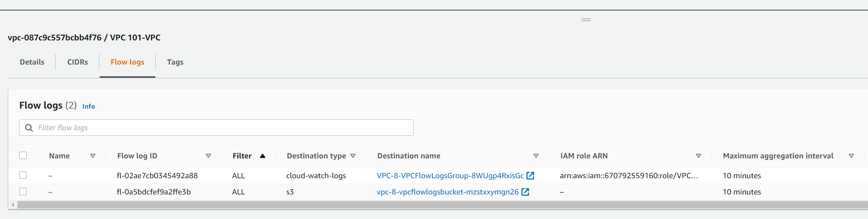Sort by Destination name column arrow

(536, 156)
